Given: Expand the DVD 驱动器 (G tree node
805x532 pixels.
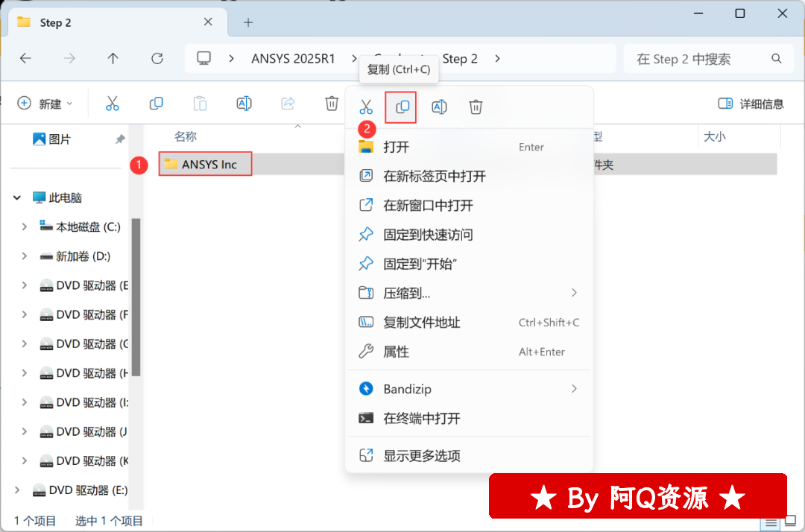Looking at the screenshot, I should click(x=24, y=343).
